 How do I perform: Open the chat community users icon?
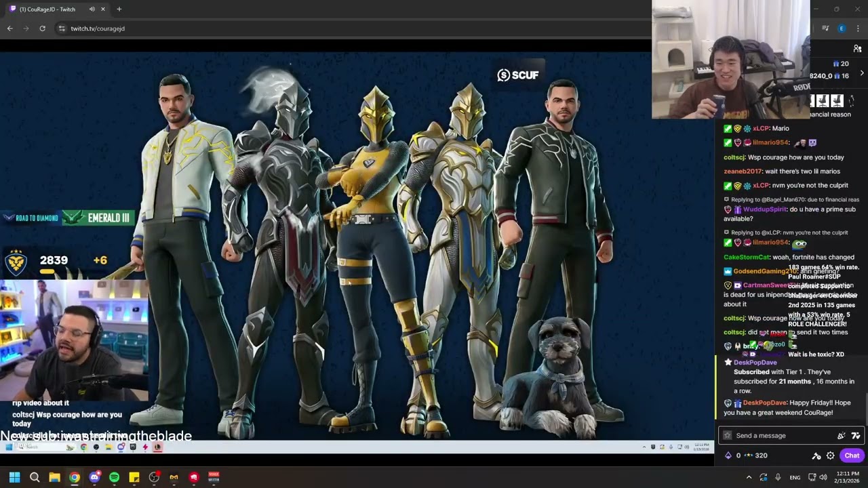tap(857, 49)
